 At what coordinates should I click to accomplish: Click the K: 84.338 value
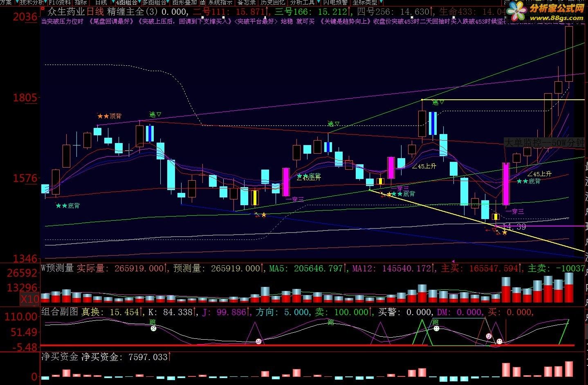pos(171,312)
